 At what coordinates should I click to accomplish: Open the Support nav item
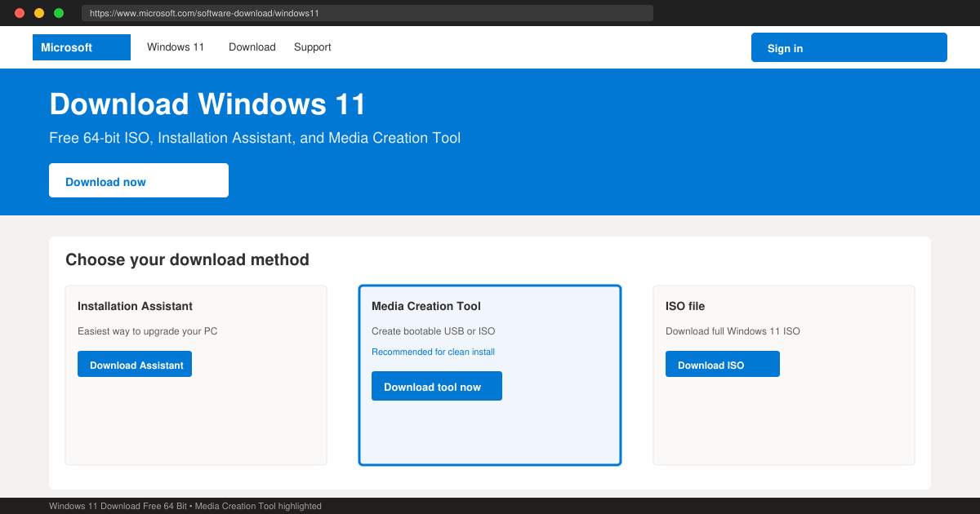(313, 47)
